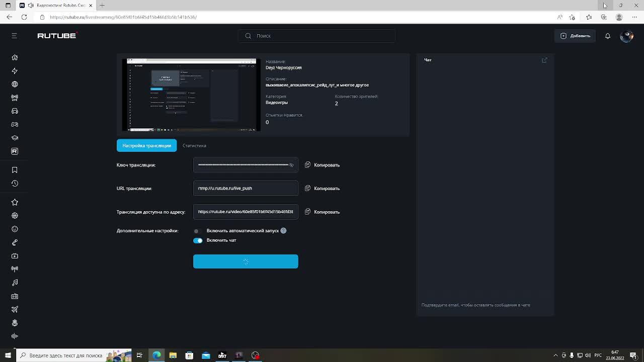644x362 pixels.
Task: Open the smiley face humor category
Action: coord(15,229)
